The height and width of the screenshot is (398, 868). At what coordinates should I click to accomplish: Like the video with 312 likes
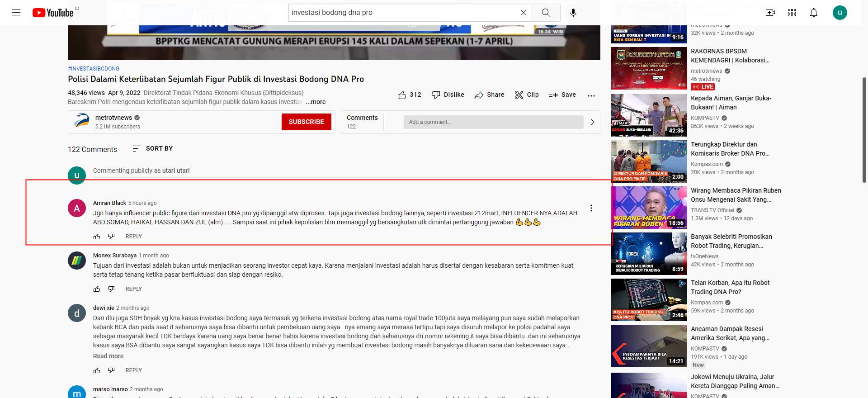(x=409, y=95)
